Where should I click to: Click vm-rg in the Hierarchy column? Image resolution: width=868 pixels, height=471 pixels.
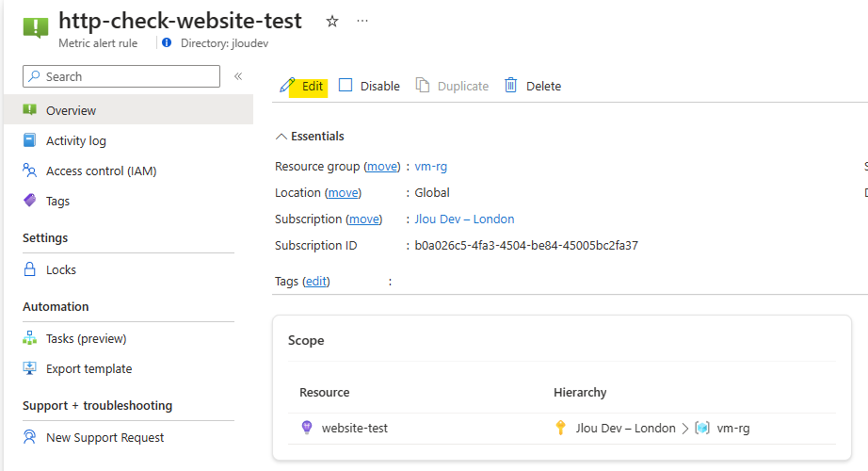coord(733,428)
